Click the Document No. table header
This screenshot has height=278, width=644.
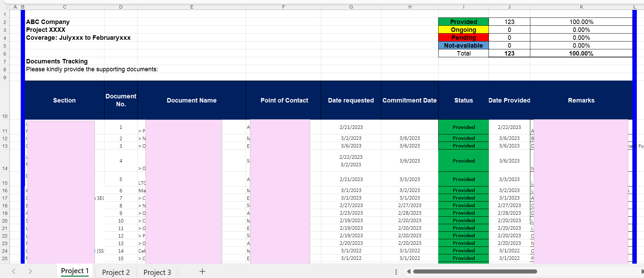tap(121, 100)
